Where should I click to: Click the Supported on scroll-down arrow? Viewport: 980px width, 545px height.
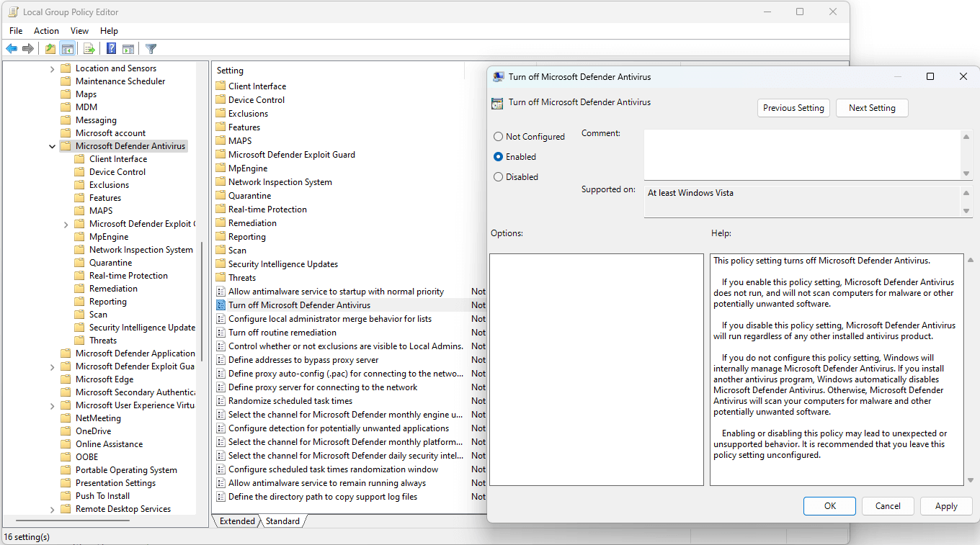pyautogui.click(x=966, y=211)
